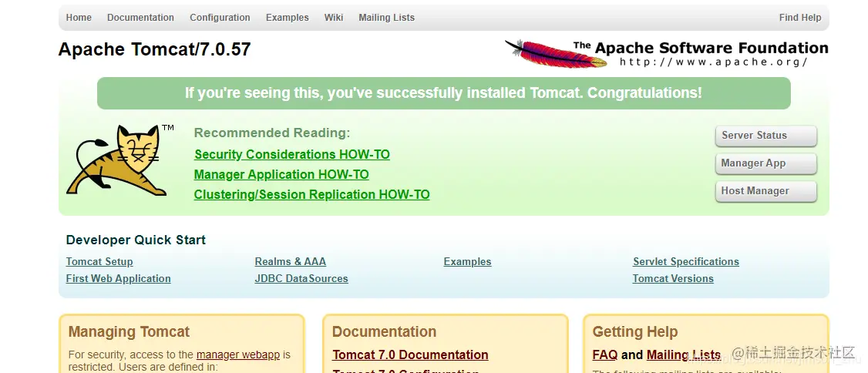The image size is (868, 373).
Task: Click the Server Status button
Action: tap(765, 136)
